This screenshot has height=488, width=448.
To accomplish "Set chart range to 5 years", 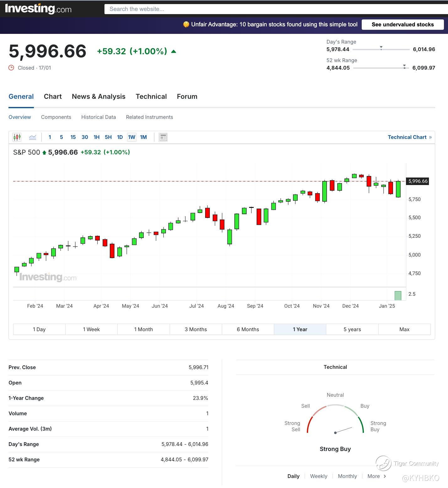I will [352, 329].
